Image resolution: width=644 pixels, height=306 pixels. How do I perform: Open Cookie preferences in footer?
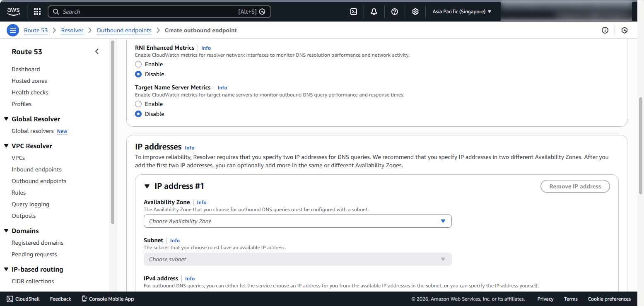click(609, 299)
